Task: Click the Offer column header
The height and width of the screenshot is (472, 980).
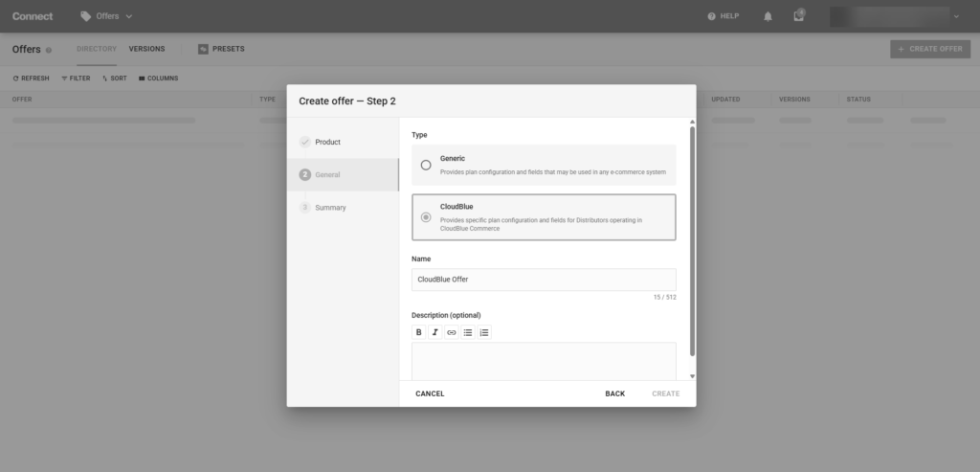Action: pos(22,100)
